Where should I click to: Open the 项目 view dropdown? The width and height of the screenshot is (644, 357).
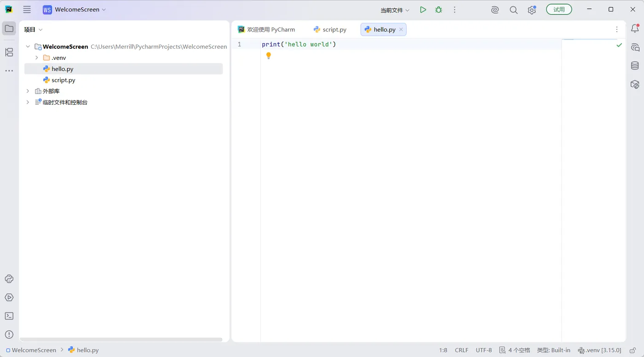[33, 29]
